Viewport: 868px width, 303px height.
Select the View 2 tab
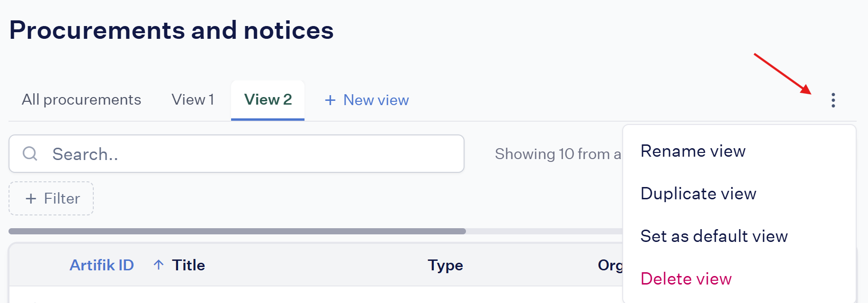click(x=268, y=100)
